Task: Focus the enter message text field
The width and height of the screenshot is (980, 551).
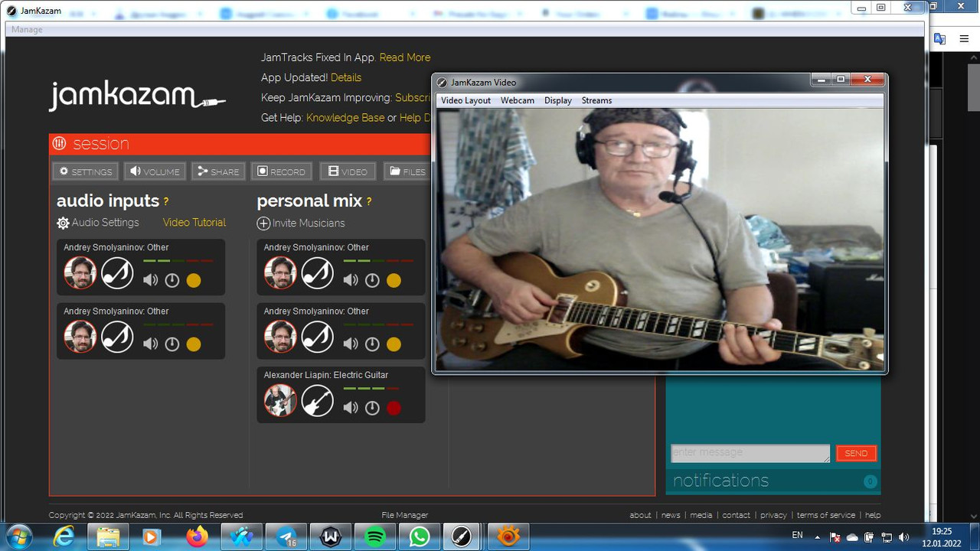Action: [750, 453]
